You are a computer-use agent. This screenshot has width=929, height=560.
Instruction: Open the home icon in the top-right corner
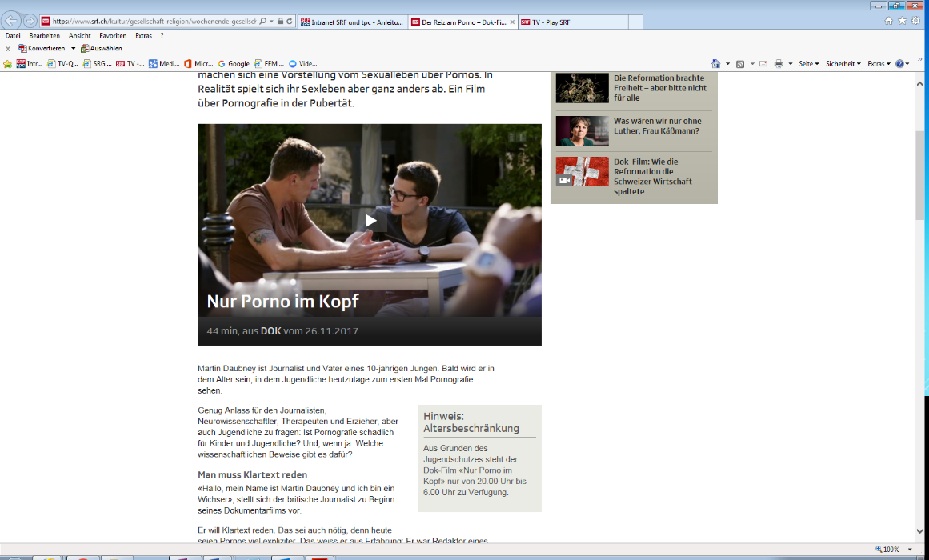888,21
